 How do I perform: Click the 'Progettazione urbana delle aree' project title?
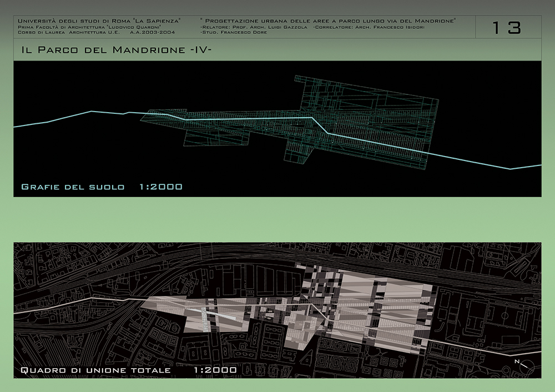click(327, 21)
